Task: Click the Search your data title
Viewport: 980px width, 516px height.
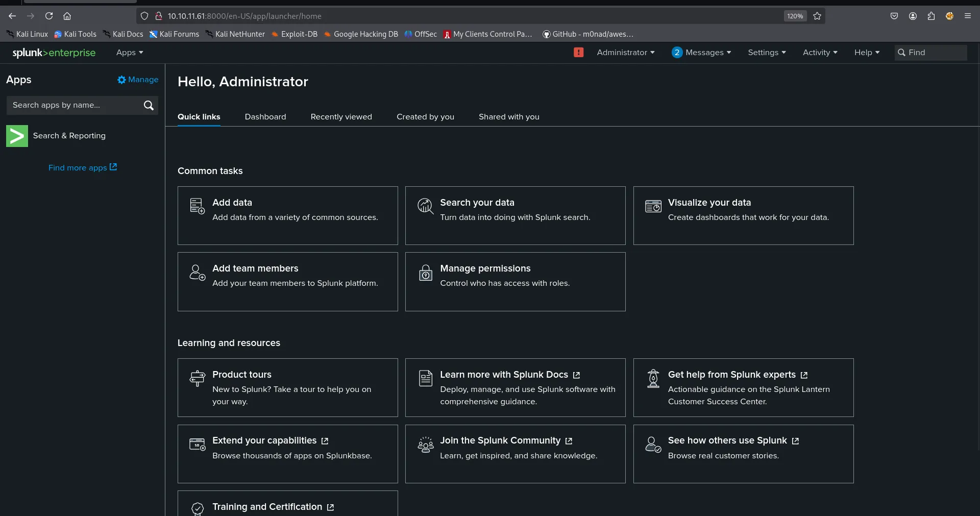Action: click(477, 203)
